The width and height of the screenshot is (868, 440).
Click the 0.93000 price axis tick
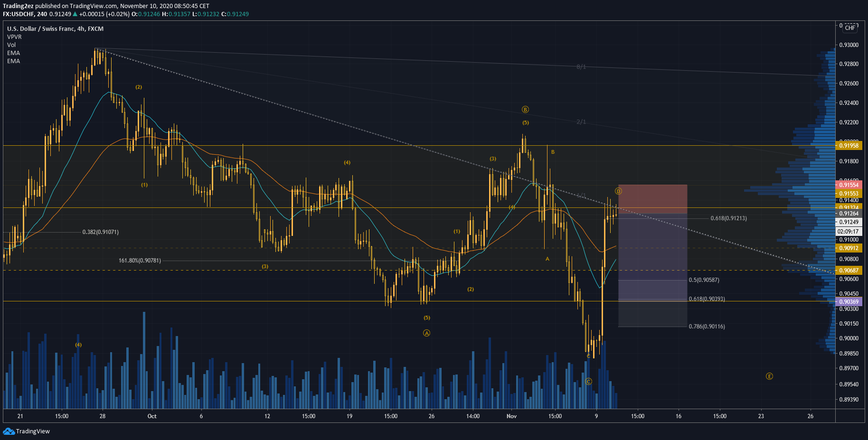tap(849, 45)
